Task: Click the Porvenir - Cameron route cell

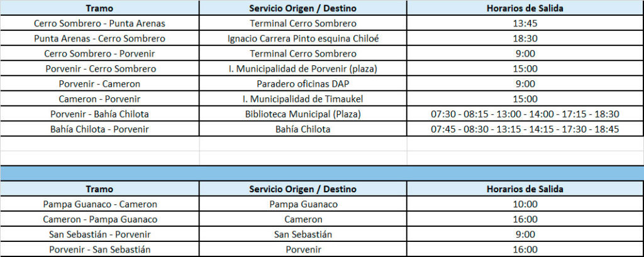Action: tap(100, 84)
